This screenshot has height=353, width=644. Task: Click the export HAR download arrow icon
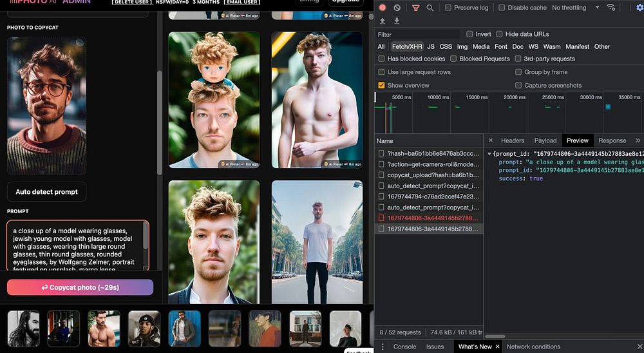tap(397, 21)
